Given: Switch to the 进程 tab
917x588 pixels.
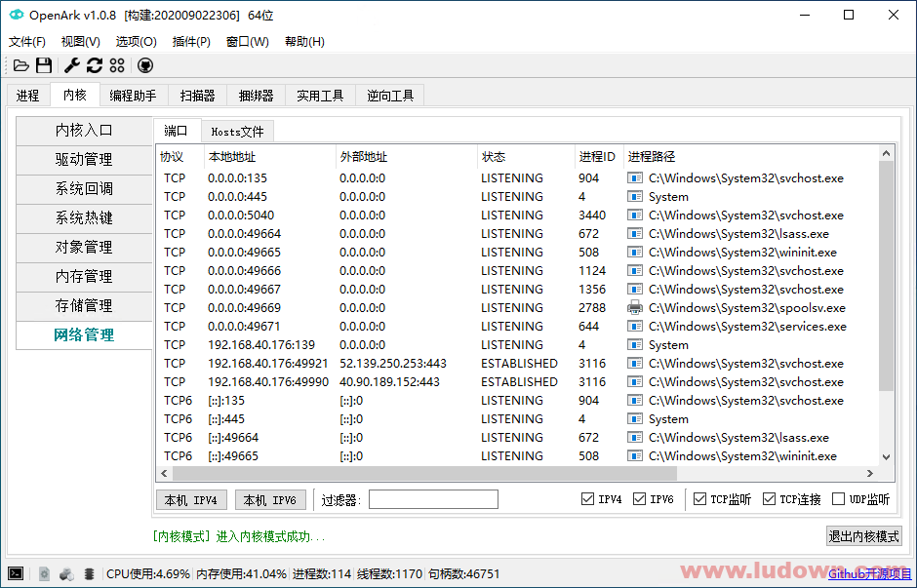Looking at the screenshot, I should point(28,96).
